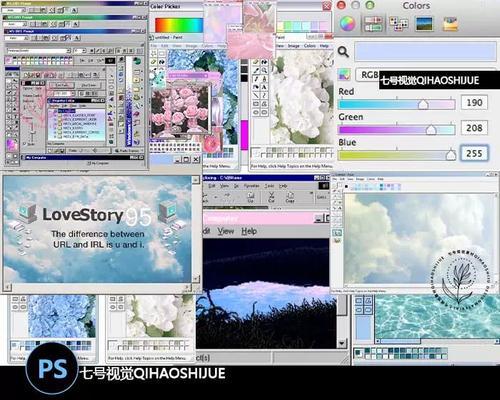
Task: Select Curve tool in white flower Paint
Action: tap(264, 95)
